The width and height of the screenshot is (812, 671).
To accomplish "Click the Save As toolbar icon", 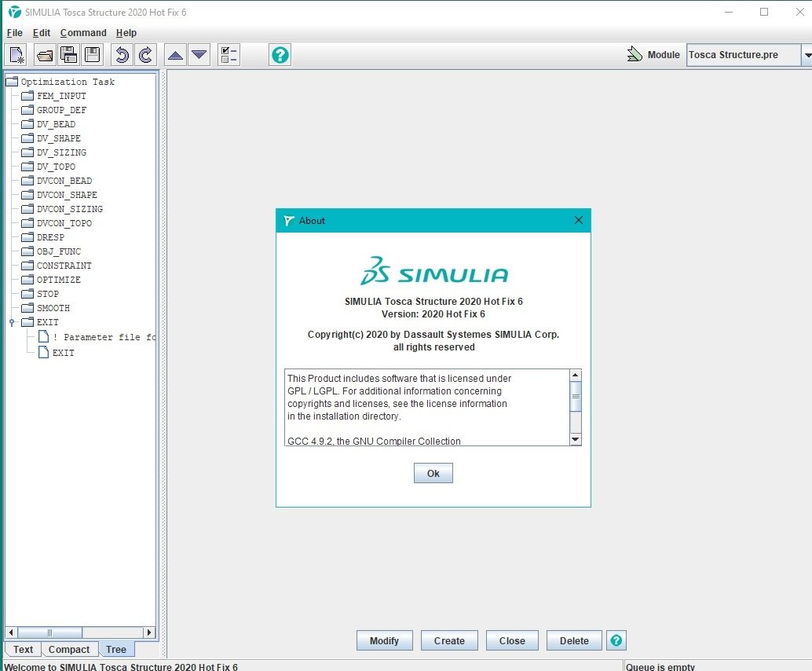I will click(x=68, y=55).
